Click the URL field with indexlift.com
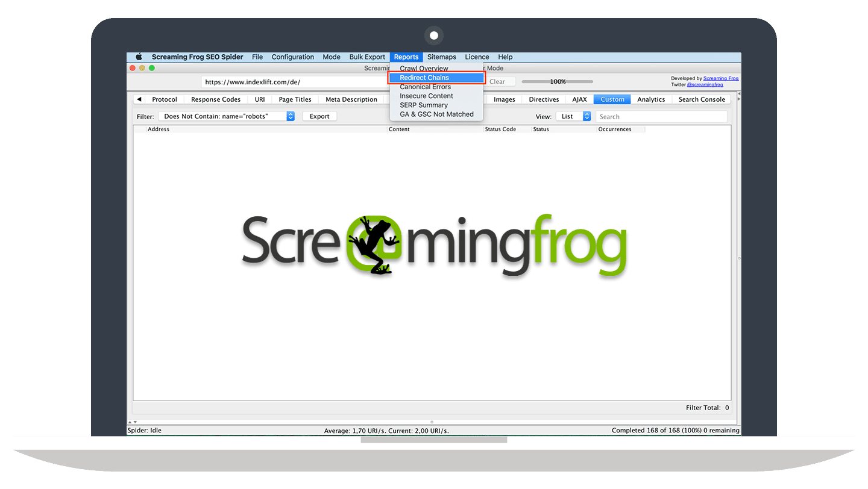Screen dimensions: 868x489 (295, 82)
